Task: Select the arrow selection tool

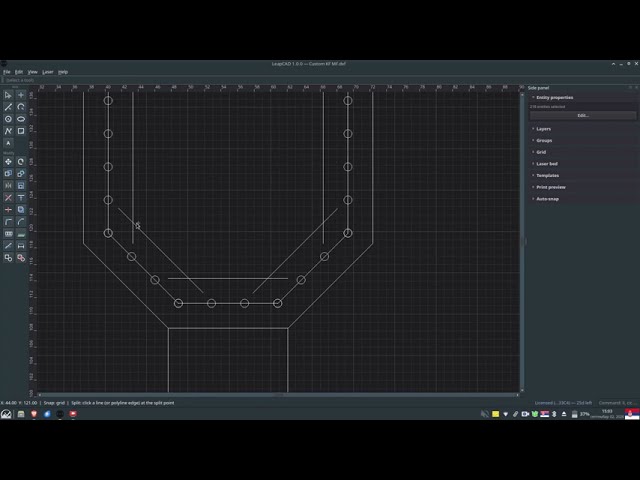Action: pyautogui.click(x=8, y=95)
